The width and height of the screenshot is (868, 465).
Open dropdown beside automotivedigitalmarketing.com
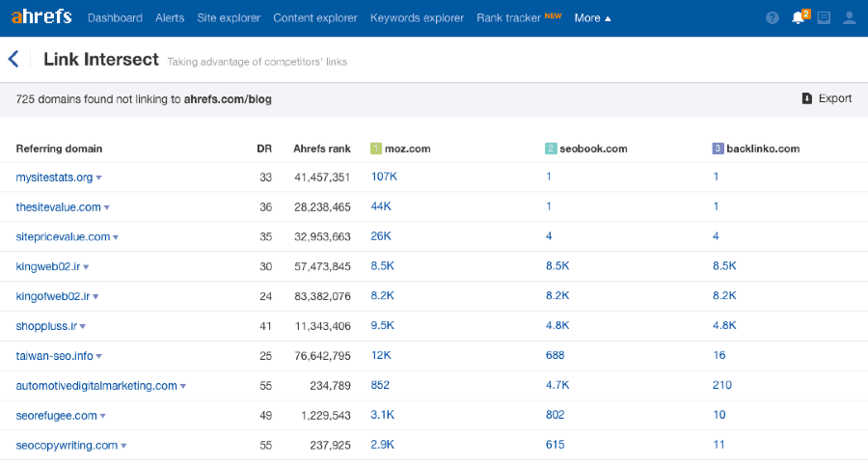[x=183, y=387]
